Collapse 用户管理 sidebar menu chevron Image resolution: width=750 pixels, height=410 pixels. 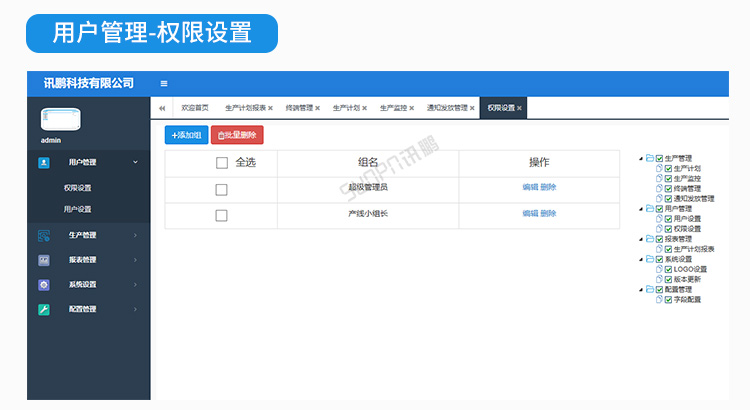pos(135,162)
